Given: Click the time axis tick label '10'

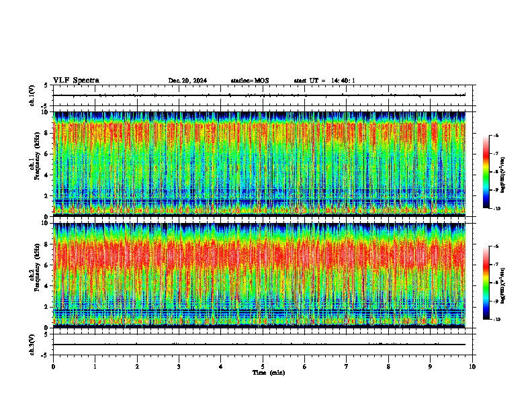Looking at the screenshot, I should point(472,367).
